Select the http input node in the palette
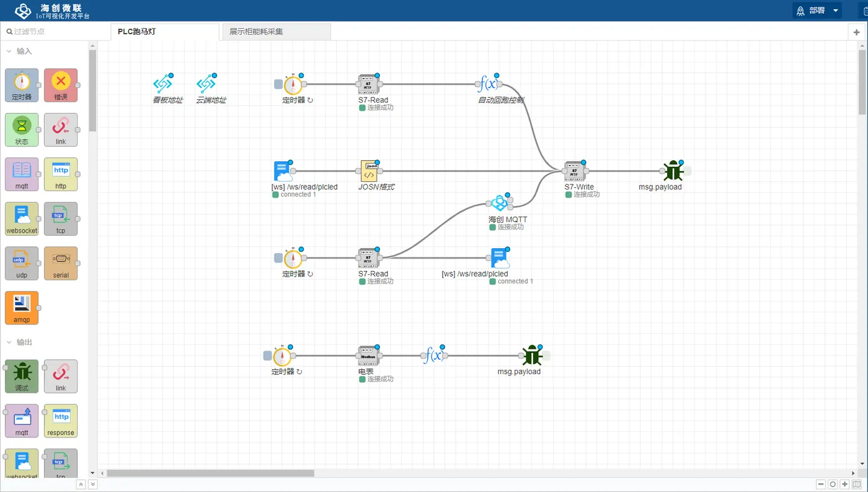 click(61, 174)
